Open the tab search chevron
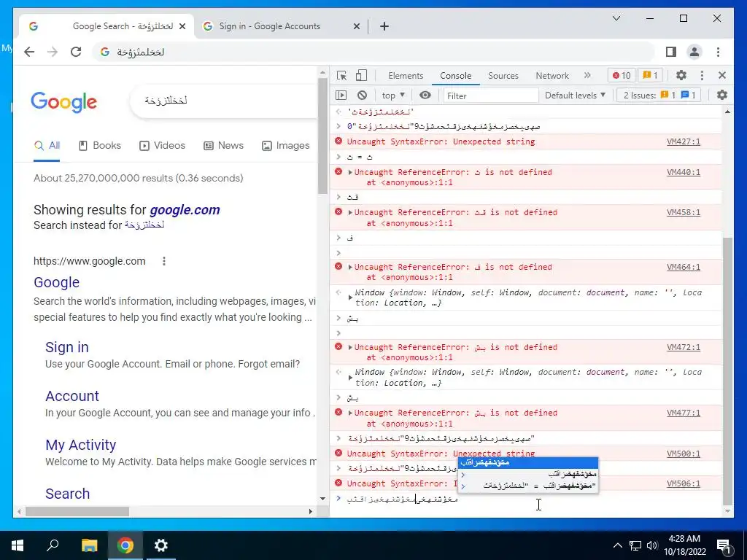The width and height of the screenshot is (747, 560). click(616, 18)
